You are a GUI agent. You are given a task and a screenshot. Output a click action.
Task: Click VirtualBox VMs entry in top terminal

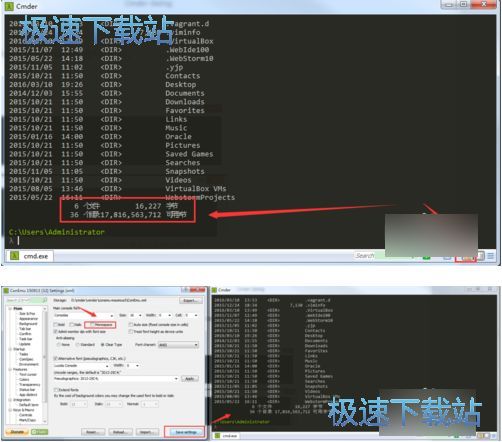[196, 189]
